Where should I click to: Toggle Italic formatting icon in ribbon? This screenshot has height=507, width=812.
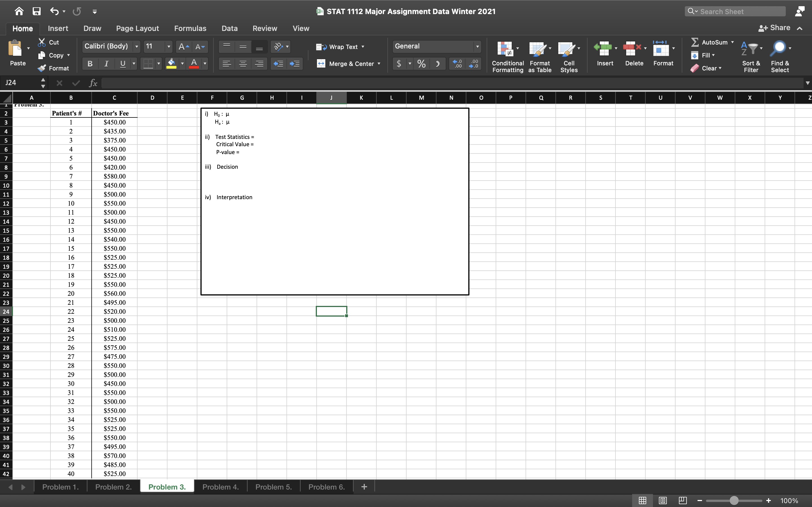coord(105,63)
